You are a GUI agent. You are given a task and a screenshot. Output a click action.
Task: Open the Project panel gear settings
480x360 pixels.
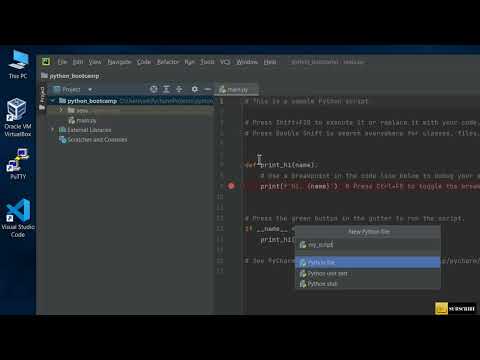(x=195, y=89)
